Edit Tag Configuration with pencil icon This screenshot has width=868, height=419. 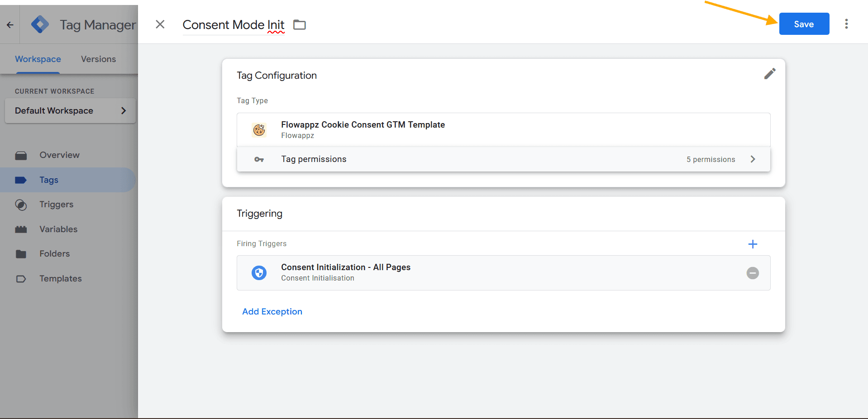770,74
